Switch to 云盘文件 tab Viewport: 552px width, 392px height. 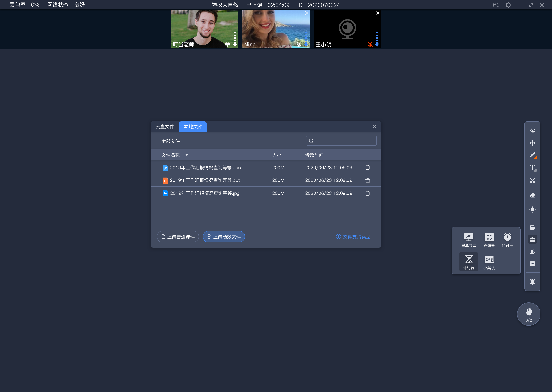click(165, 127)
